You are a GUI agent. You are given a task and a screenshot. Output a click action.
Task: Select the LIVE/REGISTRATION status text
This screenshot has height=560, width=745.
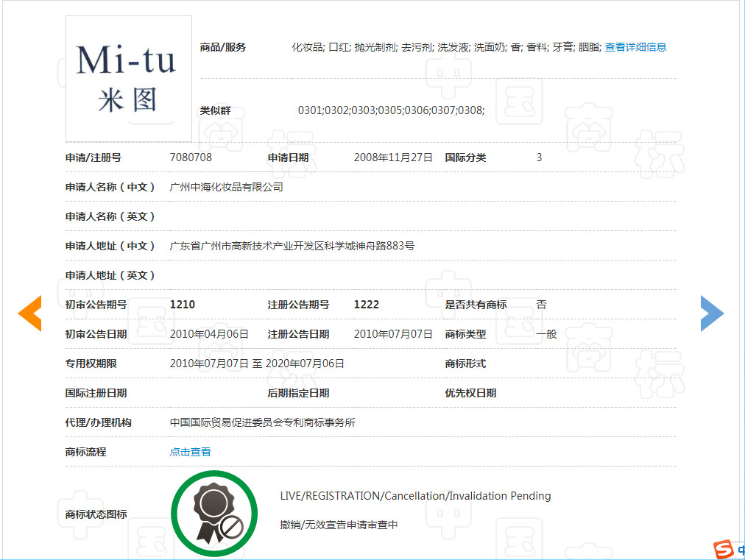415,496
